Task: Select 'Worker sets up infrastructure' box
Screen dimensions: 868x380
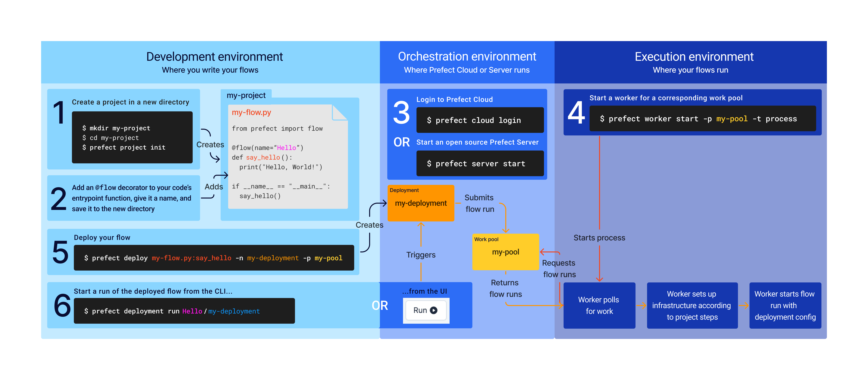Action: coord(692,305)
